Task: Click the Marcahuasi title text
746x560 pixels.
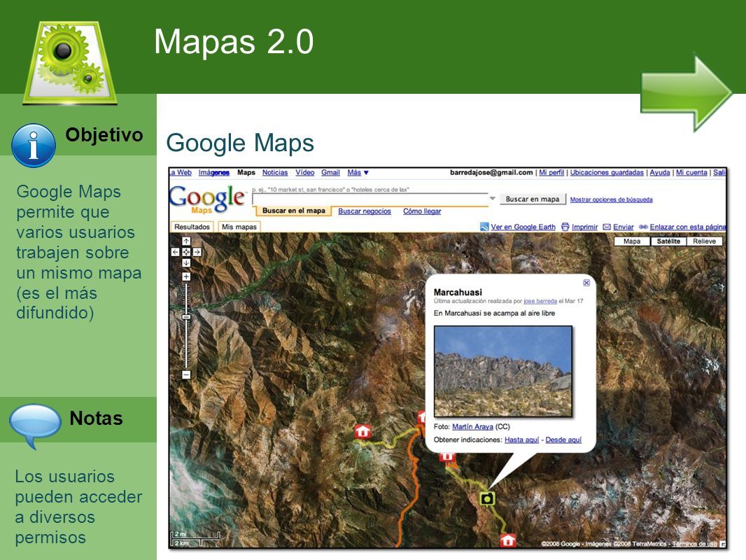Action: coord(458,292)
